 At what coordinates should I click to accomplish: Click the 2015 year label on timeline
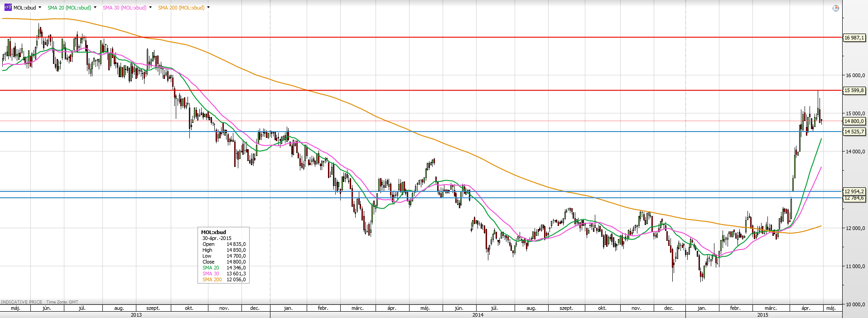762,315
